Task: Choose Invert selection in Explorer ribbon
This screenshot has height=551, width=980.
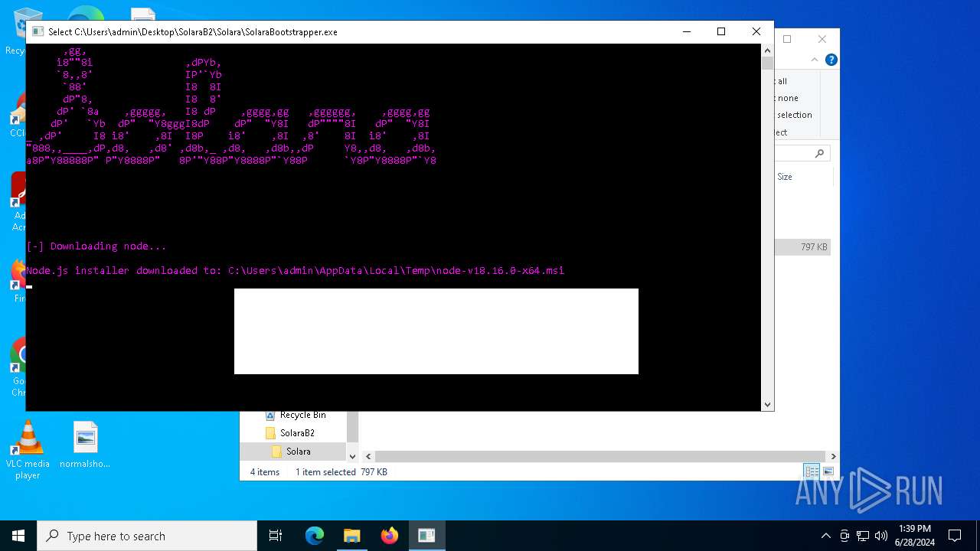Action: coord(793,115)
